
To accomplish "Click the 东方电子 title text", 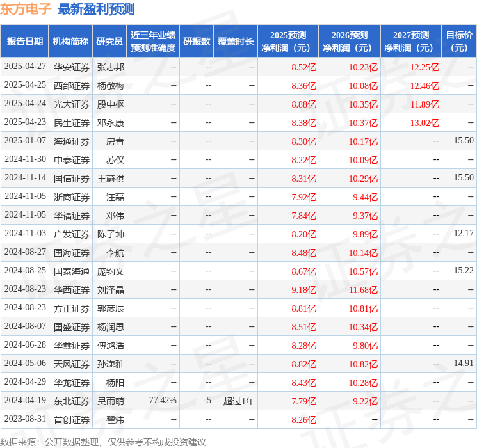I will coord(26,9).
